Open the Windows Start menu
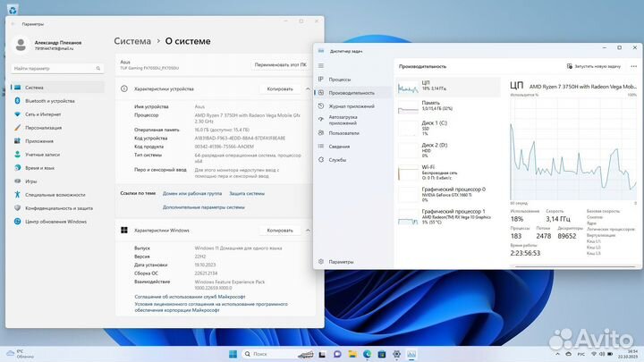This screenshot has height=362, width=644. point(233,354)
